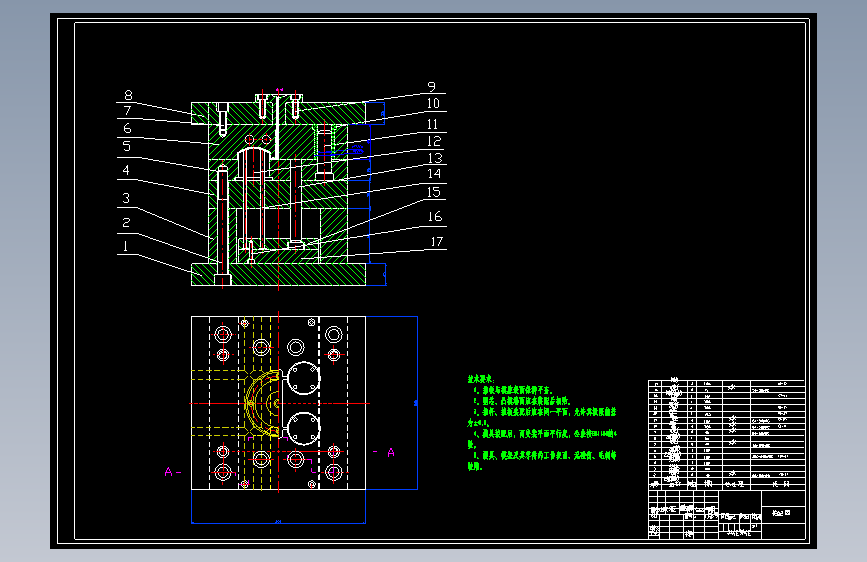Image resolution: width=867 pixels, height=562 pixels.
Task: Click part callout number 11
Action: coord(432,124)
